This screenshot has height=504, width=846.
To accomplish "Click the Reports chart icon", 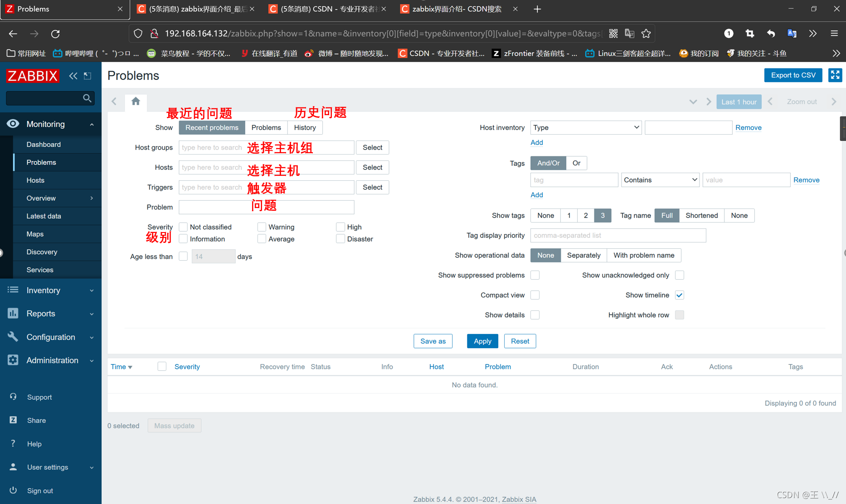I will (x=13, y=313).
